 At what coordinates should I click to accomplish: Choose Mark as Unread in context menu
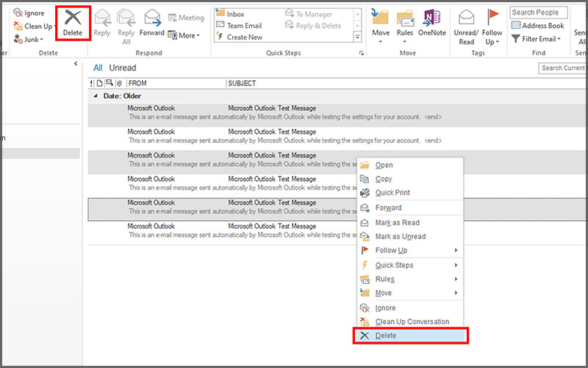coord(410,236)
